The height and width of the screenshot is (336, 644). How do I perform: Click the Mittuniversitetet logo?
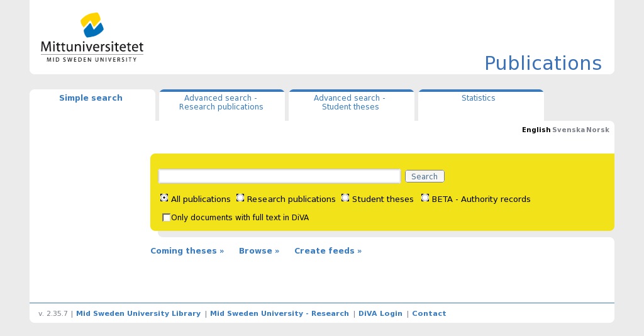pos(92,37)
